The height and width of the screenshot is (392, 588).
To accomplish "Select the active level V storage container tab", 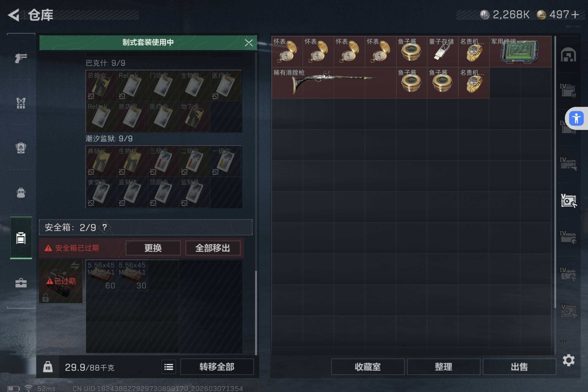I will (x=568, y=201).
